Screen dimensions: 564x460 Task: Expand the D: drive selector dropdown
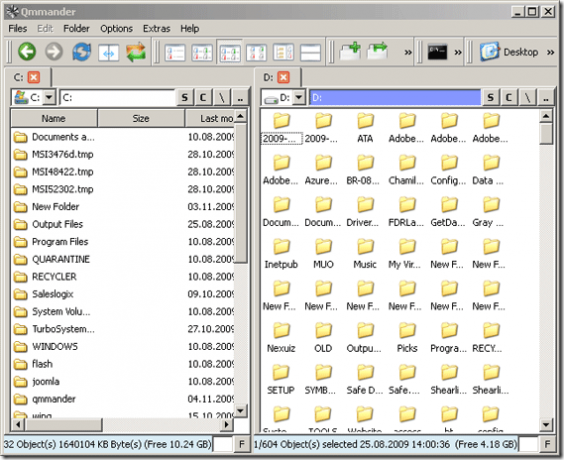tap(299, 97)
